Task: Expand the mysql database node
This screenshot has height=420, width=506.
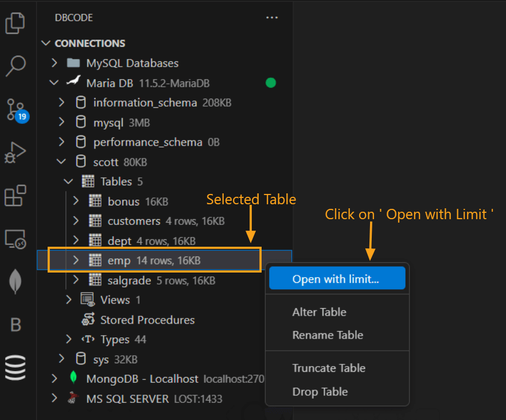Action: [61, 122]
